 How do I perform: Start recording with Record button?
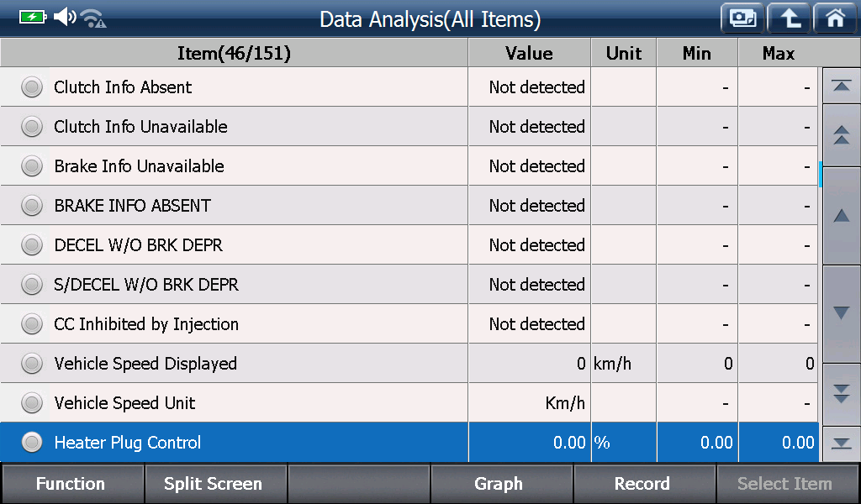[643, 484]
